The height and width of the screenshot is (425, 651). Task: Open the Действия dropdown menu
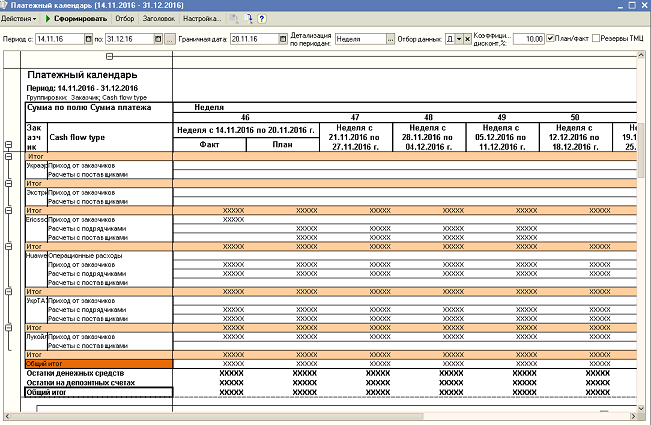coord(20,18)
